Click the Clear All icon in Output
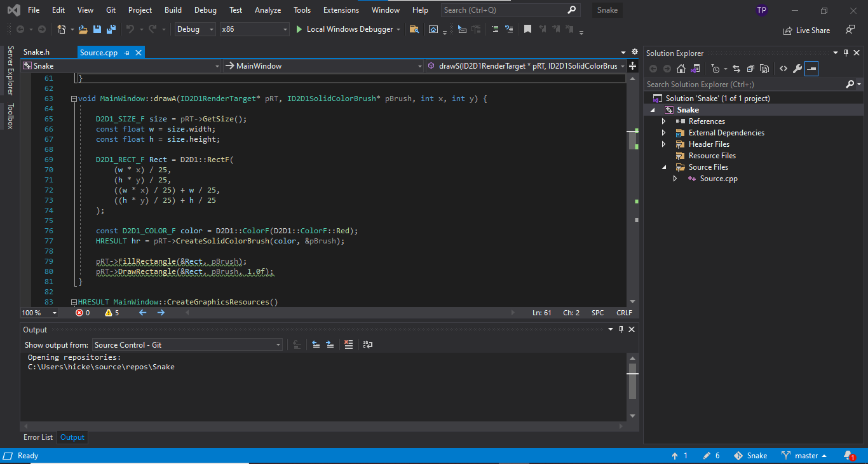Viewport: 868px width, 464px height. (348, 345)
